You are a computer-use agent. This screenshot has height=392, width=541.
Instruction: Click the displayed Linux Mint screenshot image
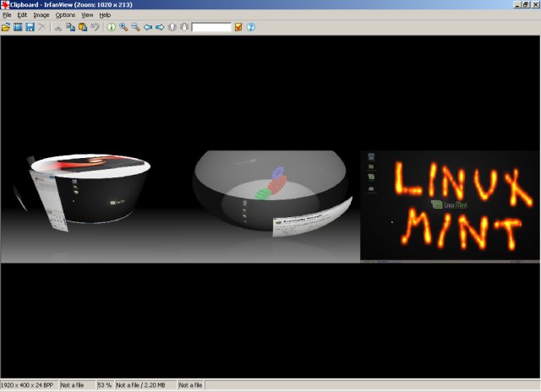tap(270, 206)
